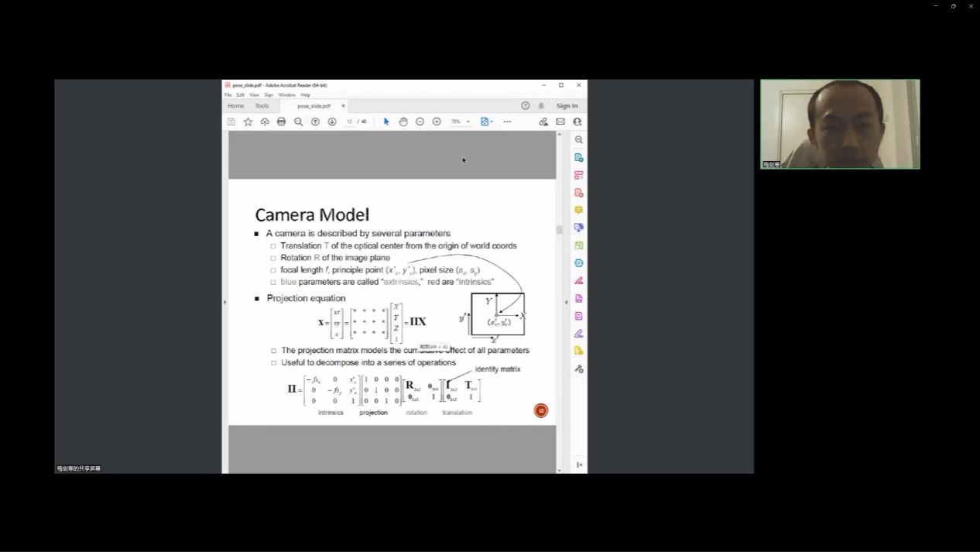
Task: Open the Create PDF tool in right pane
Action: (578, 193)
